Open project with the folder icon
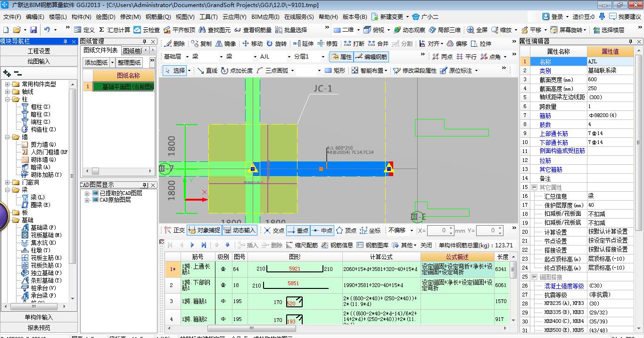644x338 pixels. (x=17, y=30)
